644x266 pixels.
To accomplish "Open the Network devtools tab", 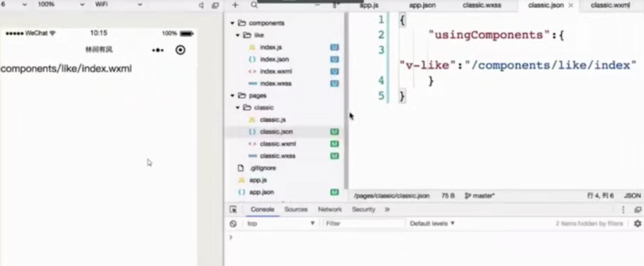I will [x=330, y=209].
